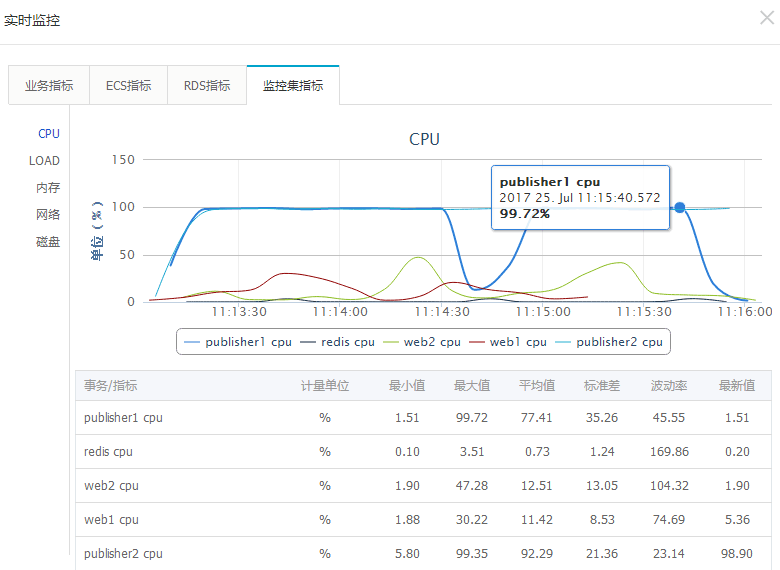Click the highlighted publisher1 data point on the chart
This screenshot has width=780, height=570.
click(680, 207)
